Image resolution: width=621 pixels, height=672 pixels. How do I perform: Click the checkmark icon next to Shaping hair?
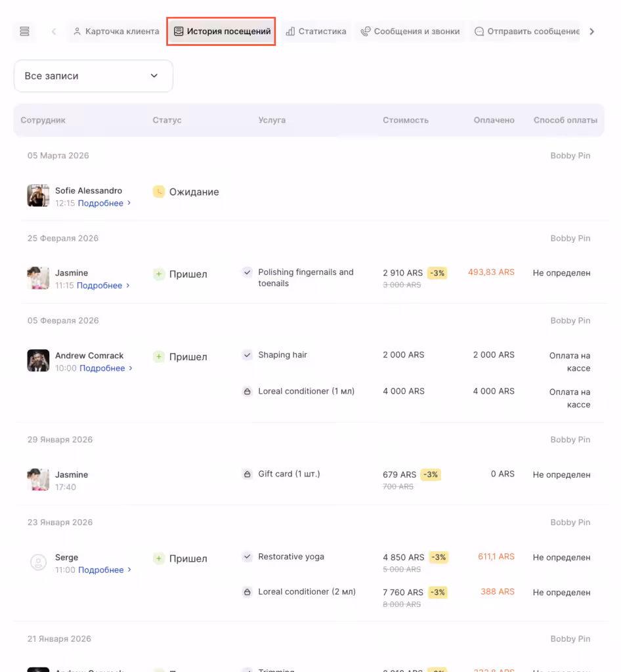click(x=247, y=355)
